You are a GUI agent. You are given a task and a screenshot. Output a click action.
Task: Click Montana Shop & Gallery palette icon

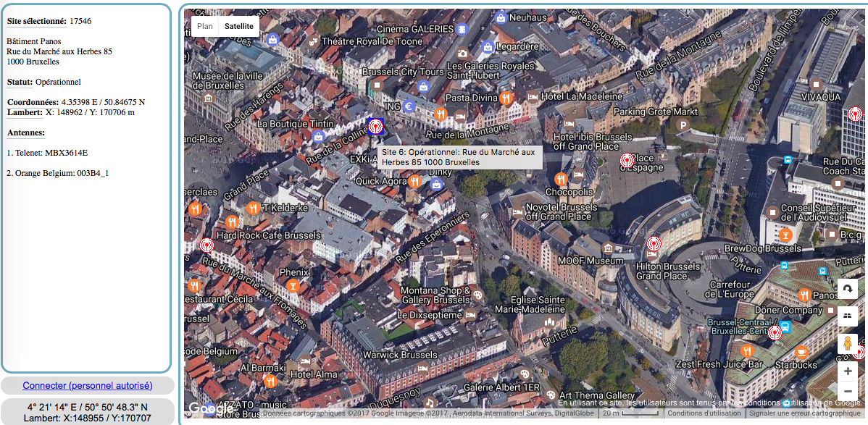[x=477, y=294]
